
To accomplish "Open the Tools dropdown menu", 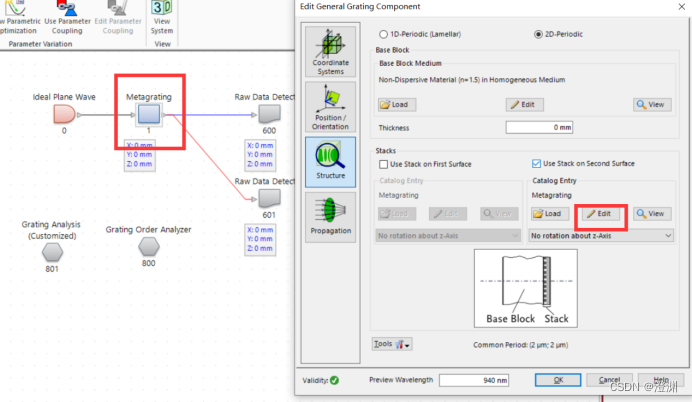I will click(392, 344).
